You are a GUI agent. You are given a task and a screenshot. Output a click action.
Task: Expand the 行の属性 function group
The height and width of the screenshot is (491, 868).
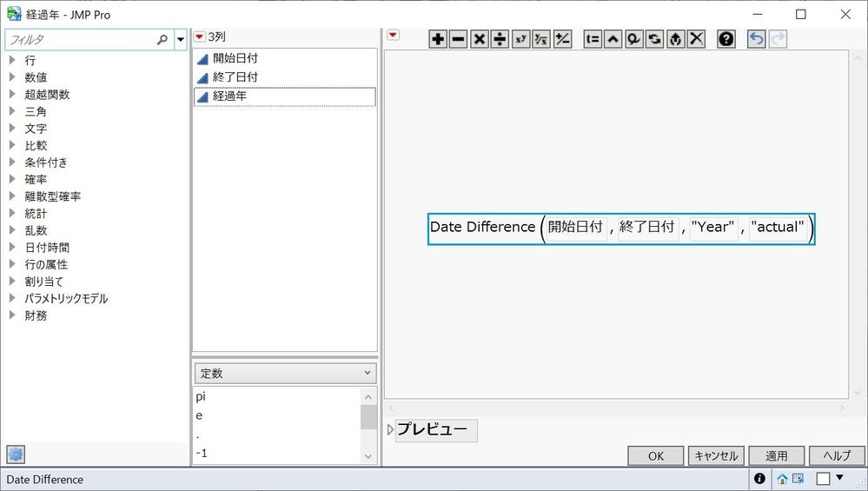pyautogui.click(x=12, y=264)
